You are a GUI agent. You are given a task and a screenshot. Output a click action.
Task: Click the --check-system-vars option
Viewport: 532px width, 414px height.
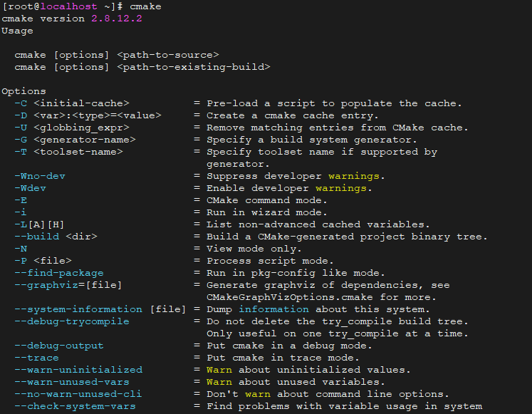75,406
